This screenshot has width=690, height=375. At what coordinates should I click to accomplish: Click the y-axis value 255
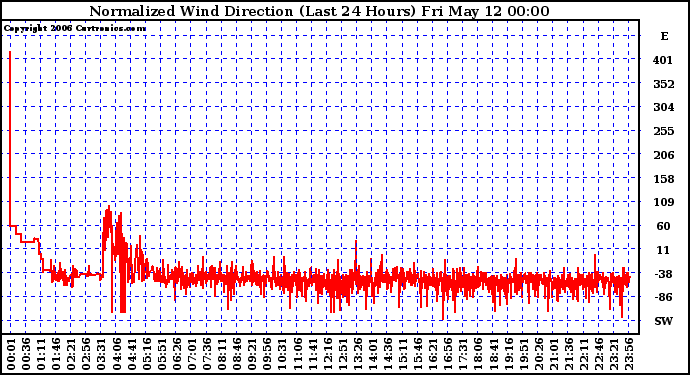click(664, 131)
